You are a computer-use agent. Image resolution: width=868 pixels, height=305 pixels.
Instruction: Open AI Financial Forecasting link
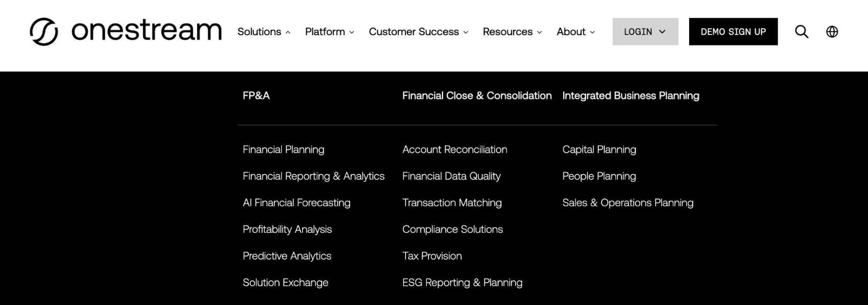pos(297,203)
